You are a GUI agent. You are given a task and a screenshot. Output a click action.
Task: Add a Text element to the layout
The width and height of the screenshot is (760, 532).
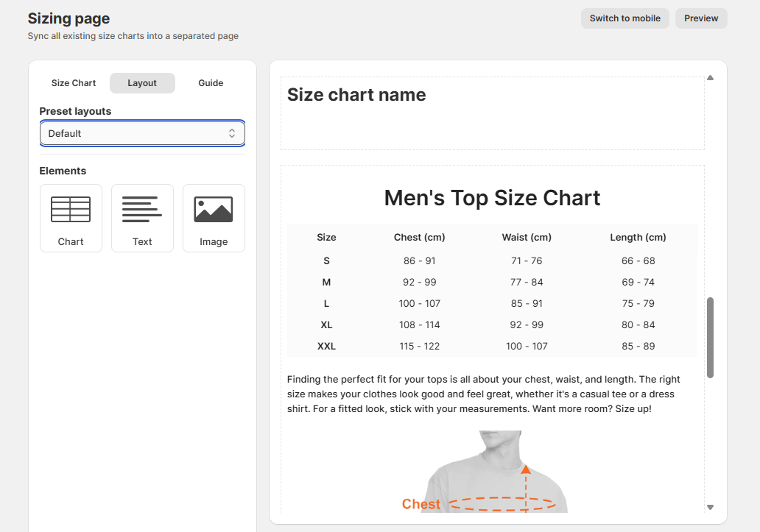(142, 218)
